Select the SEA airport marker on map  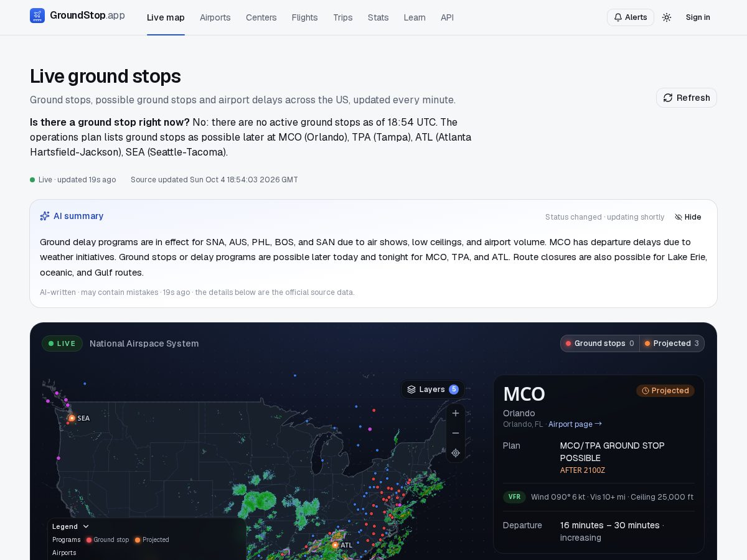(x=72, y=418)
